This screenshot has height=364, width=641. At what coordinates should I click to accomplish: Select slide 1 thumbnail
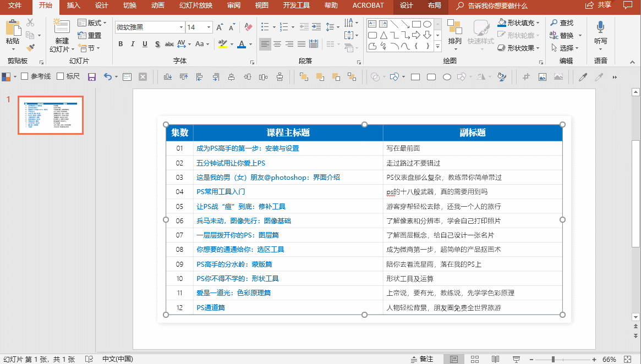(x=51, y=115)
